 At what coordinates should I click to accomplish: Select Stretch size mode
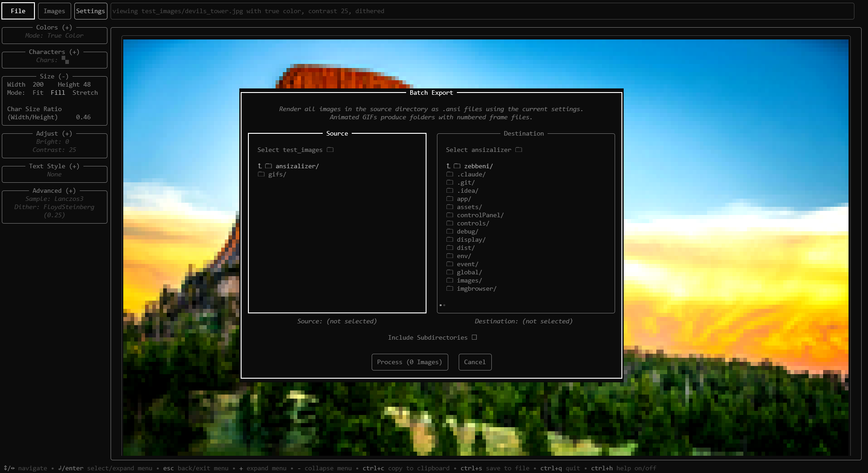click(85, 93)
